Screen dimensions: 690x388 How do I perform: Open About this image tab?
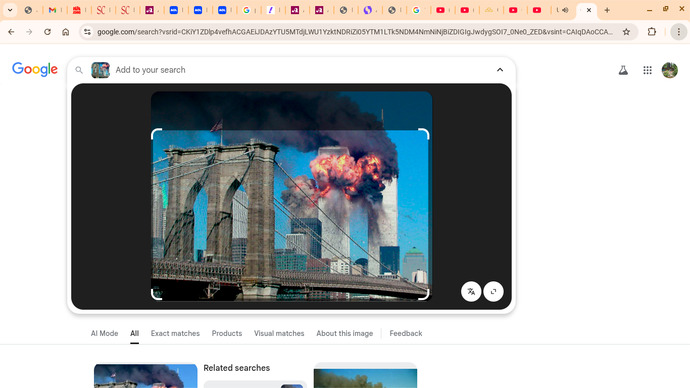pos(345,333)
